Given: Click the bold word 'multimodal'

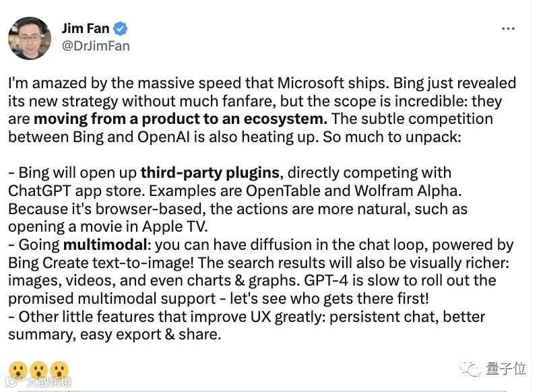Looking at the screenshot, I should (x=105, y=244).
